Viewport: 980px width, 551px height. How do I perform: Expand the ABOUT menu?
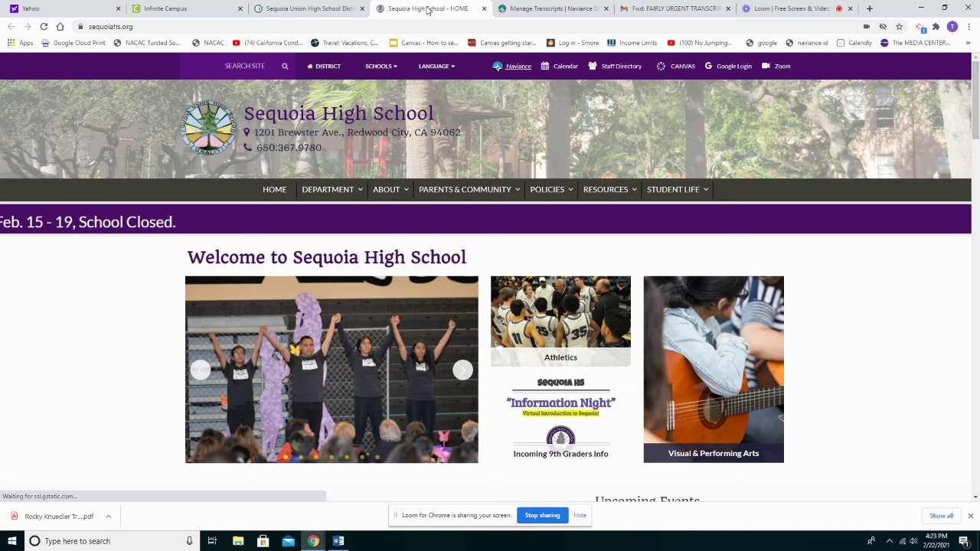tap(390, 189)
